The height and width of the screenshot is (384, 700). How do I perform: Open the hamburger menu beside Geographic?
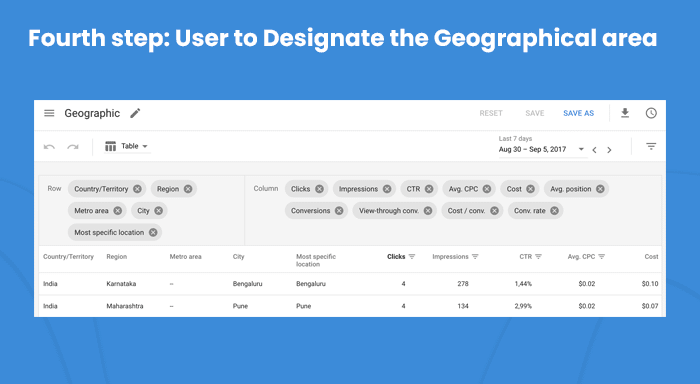pos(49,113)
